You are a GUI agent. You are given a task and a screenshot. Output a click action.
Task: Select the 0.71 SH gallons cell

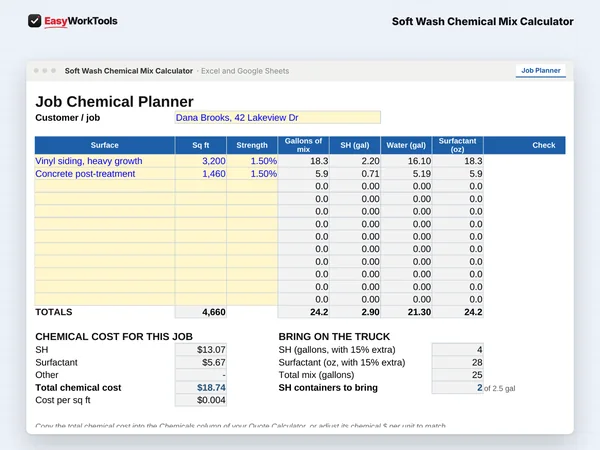pyautogui.click(x=355, y=174)
